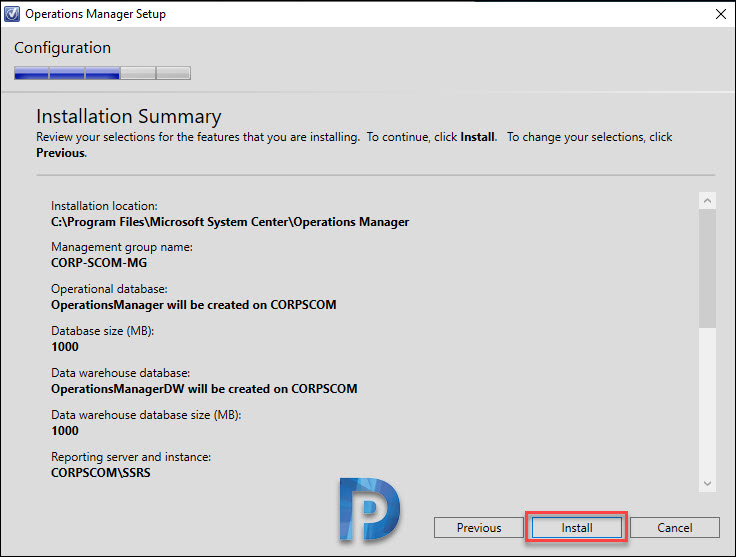The width and height of the screenshot is (736, 557).
Task: Click the 1000 under 'Database size (MB):'
Action: point(65,347)
